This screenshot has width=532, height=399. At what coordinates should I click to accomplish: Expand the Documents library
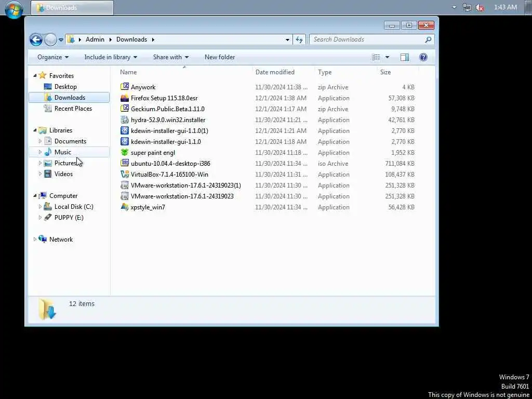point(40,141)
